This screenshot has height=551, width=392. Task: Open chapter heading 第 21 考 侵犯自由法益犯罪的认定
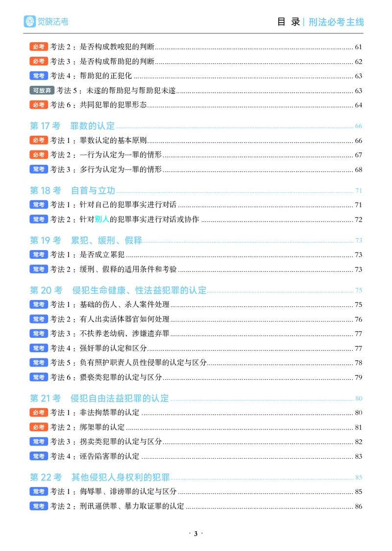pyautogui.click(x=99, y=398)
